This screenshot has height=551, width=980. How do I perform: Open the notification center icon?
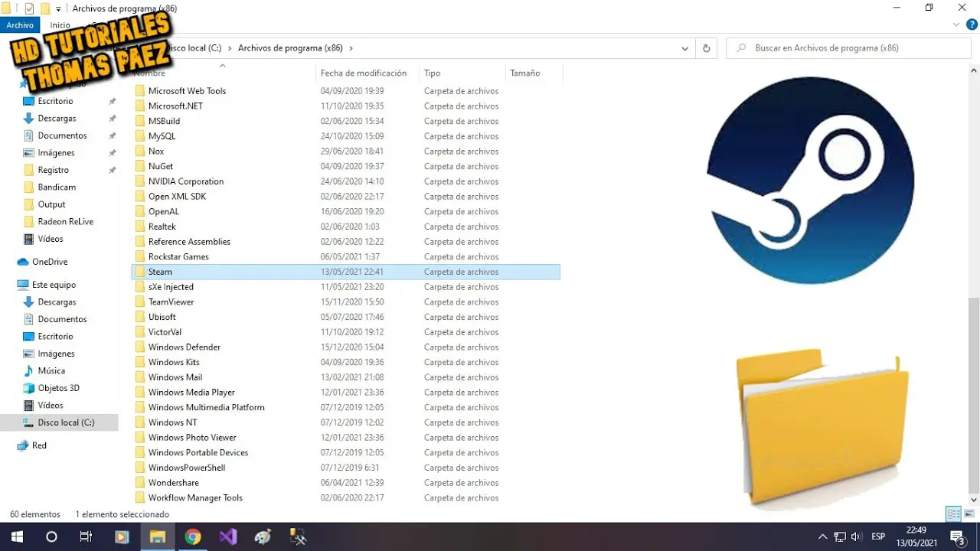tap(957, 536)
